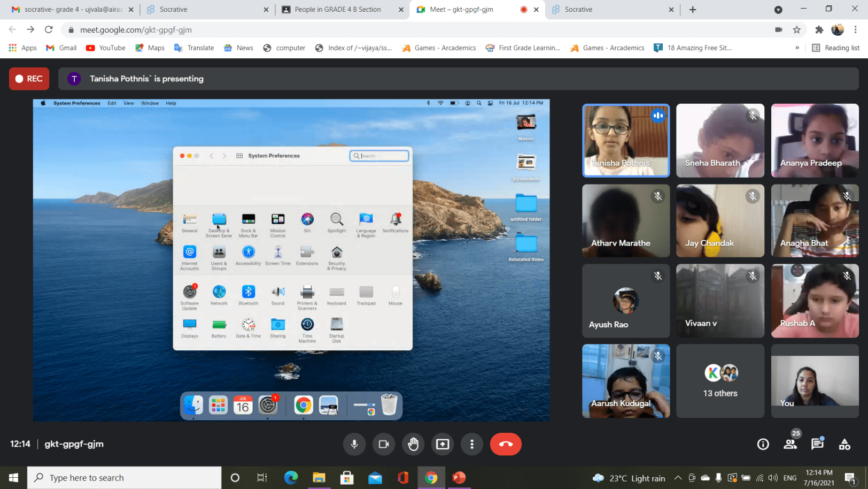Open more options three-dot menu in Meet
The height and width of the screenshot is (489, 868).
pos(472,444)
